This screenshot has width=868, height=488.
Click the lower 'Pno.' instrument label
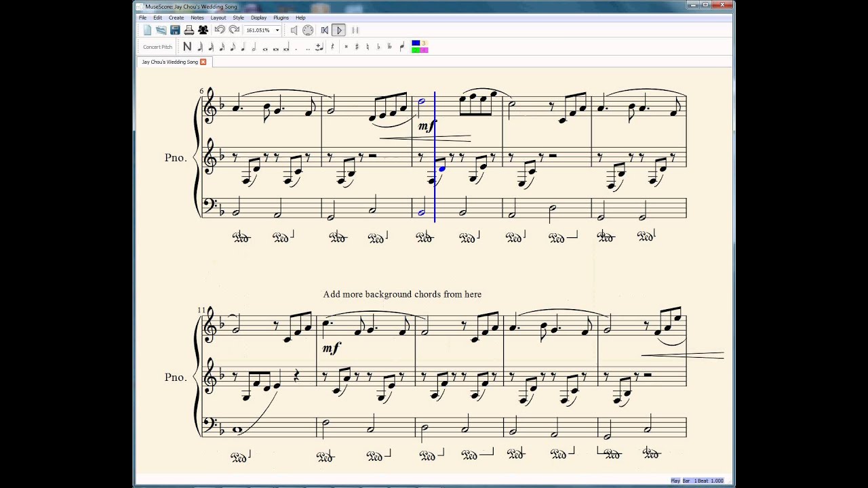pos(176,377)
